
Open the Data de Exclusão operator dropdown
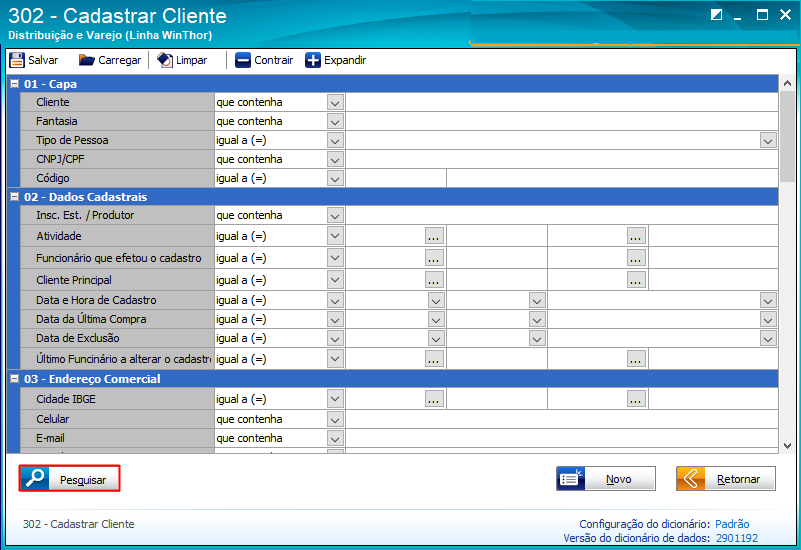coord(335,338)
